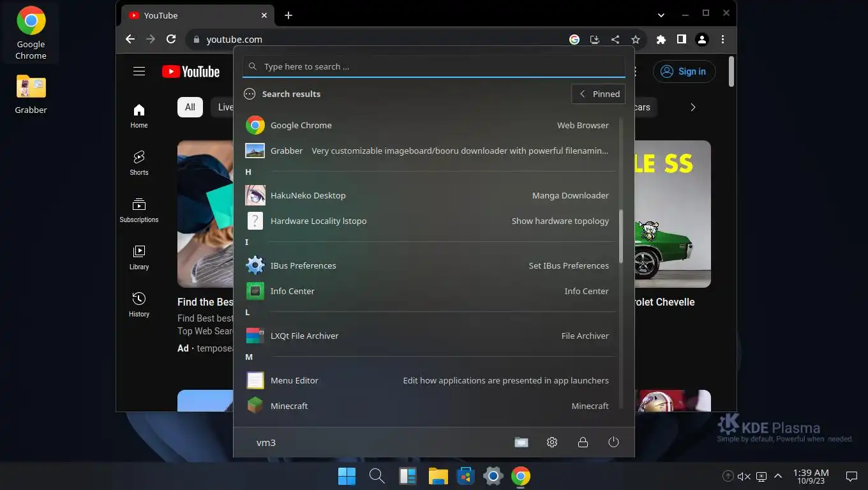Open Library in YouTube sidebar

[139, 258]
